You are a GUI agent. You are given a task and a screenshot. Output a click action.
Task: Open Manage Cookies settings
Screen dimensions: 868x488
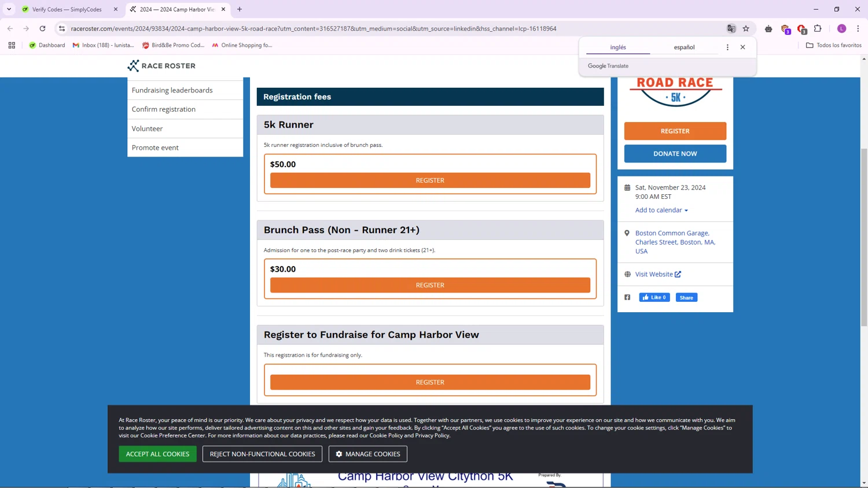coord(368,454)
